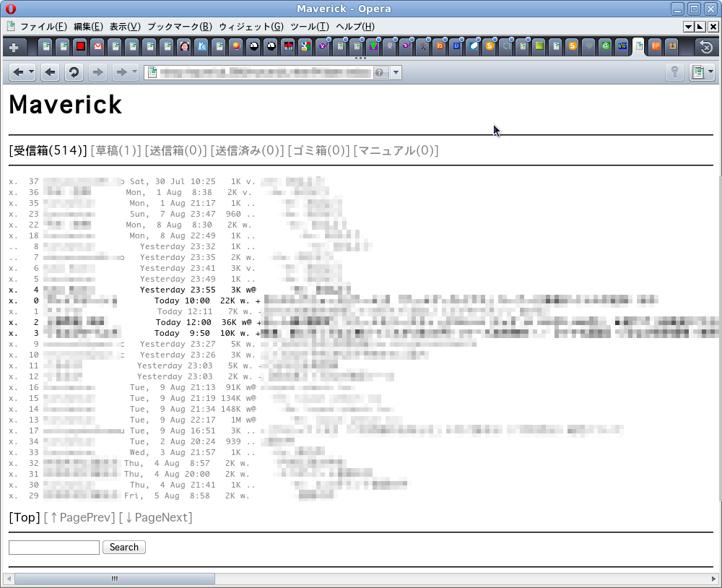Click the Search button
Screen dimensions: 722x588
124,548
